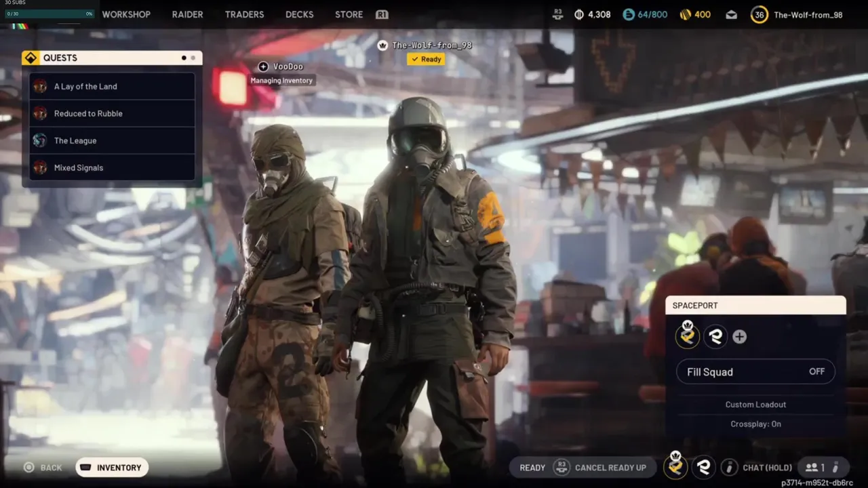Select the VooDoo squadmate name tag
The height and width of the screenshot is (488, 868).
tap(288, 66)
